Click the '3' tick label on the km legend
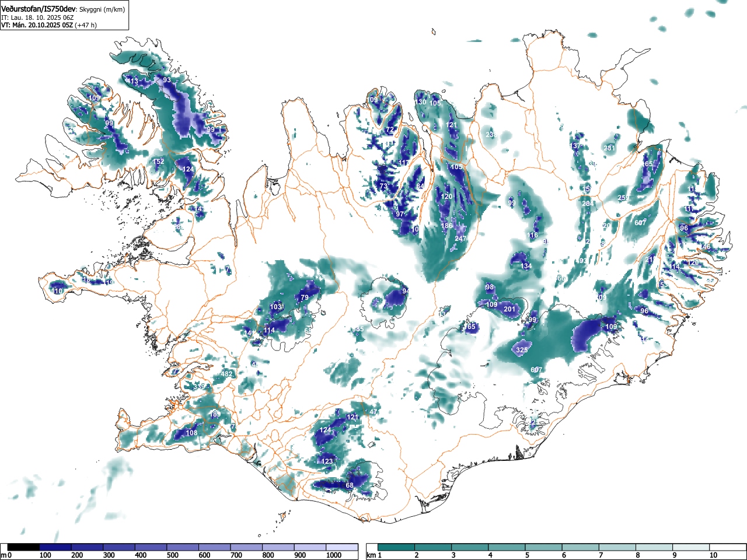747x560 pixels. coord(453,555)
